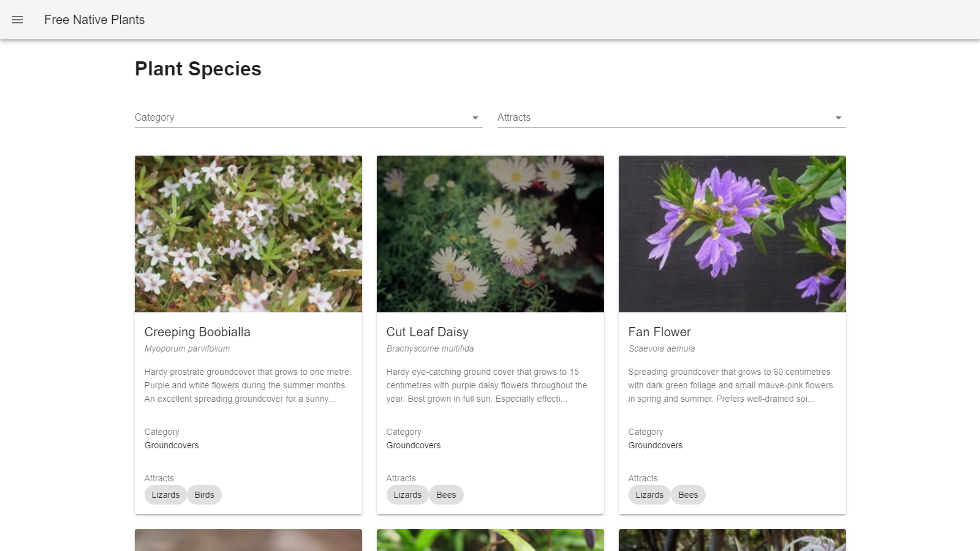Open the Fan Flower purple photo
The height and width of the screenshot is (551, 980).
[x=732, y=233]
